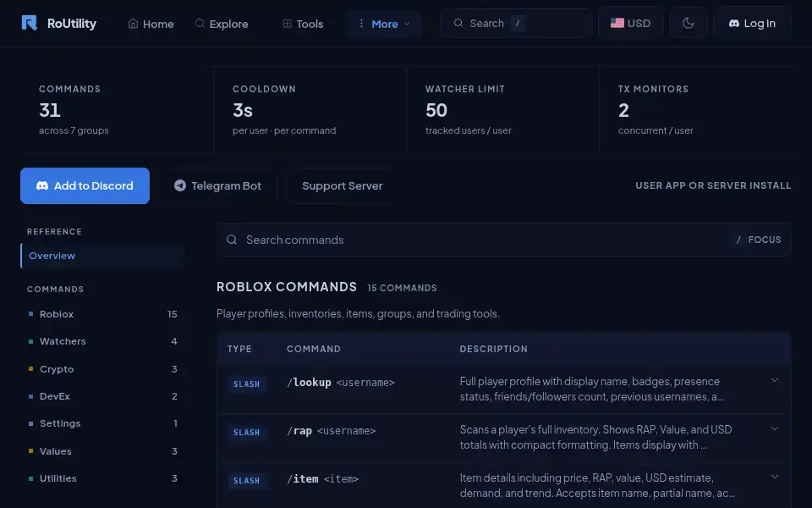Viewport: 812px width, 508px height.
Task: Click the / FOCUS shortcut hint
Action: (x=759, y=240)
